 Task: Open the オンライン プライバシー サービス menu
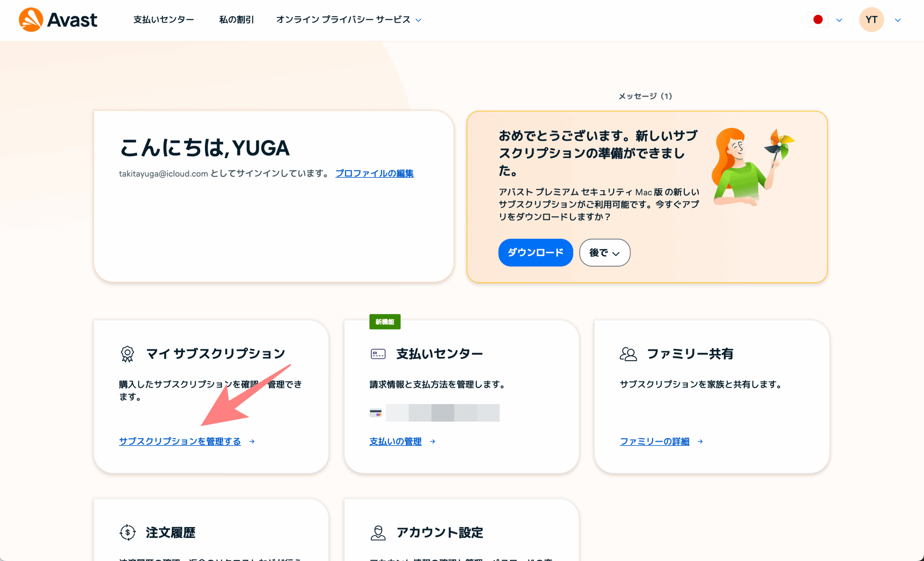pos(343,19)
